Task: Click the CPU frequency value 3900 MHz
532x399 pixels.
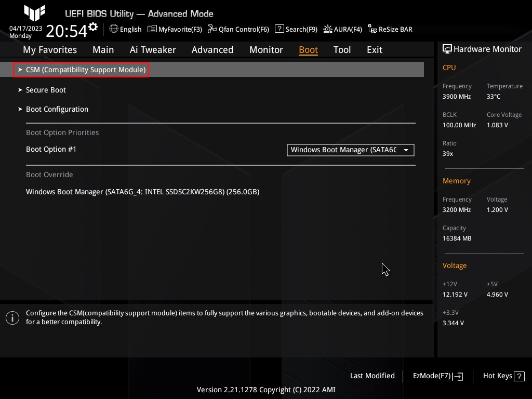Action: tap(456, 97)
